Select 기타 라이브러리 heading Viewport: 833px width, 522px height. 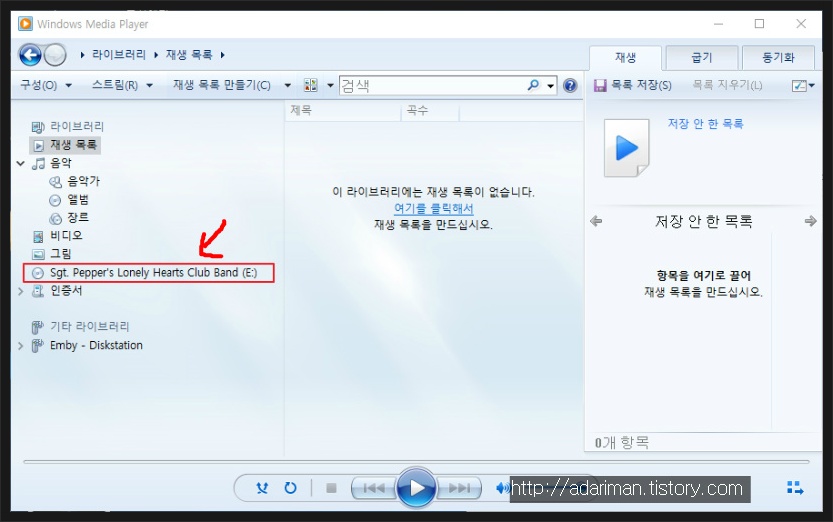(x=90, y=326)
